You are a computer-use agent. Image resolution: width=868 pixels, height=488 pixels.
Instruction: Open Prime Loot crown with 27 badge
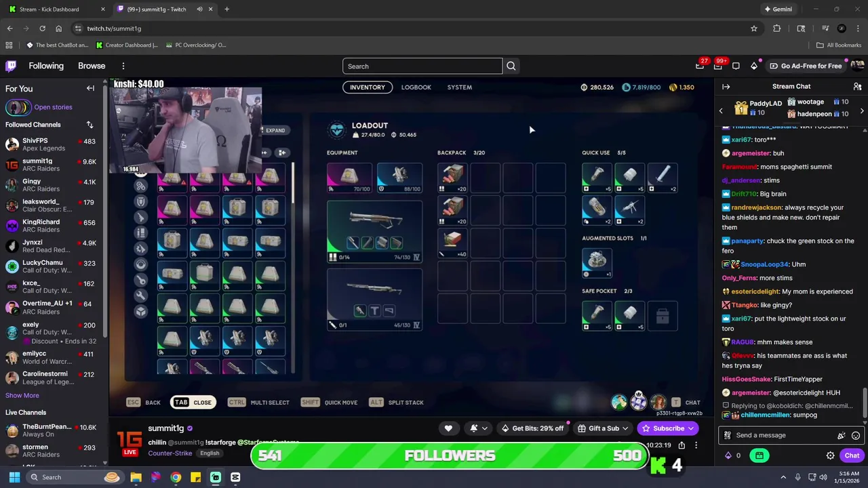click(x=700, y=66)
